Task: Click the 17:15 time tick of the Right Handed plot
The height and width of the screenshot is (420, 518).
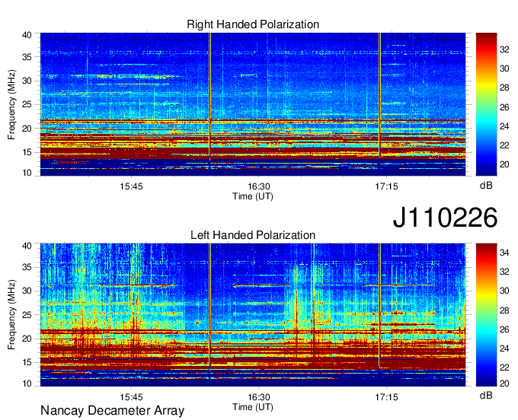Action: [x=386, y=186]
